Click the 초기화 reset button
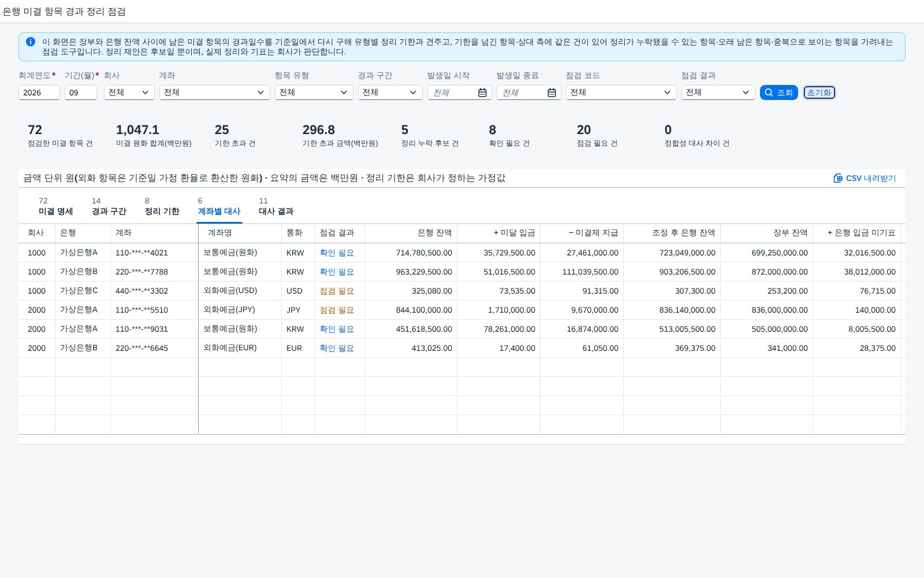Screen dimensions: 924x578 (x=819, y=92)
